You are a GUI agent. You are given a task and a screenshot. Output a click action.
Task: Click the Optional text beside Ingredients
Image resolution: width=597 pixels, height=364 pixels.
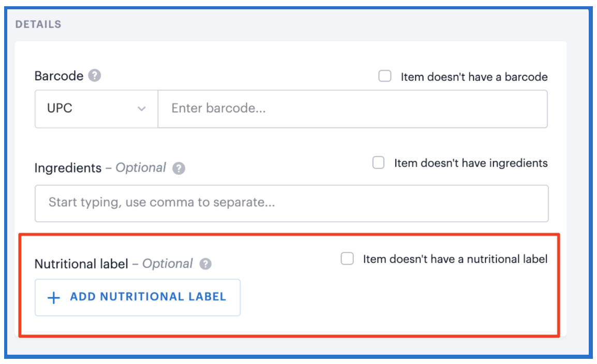tap(141, 168)
